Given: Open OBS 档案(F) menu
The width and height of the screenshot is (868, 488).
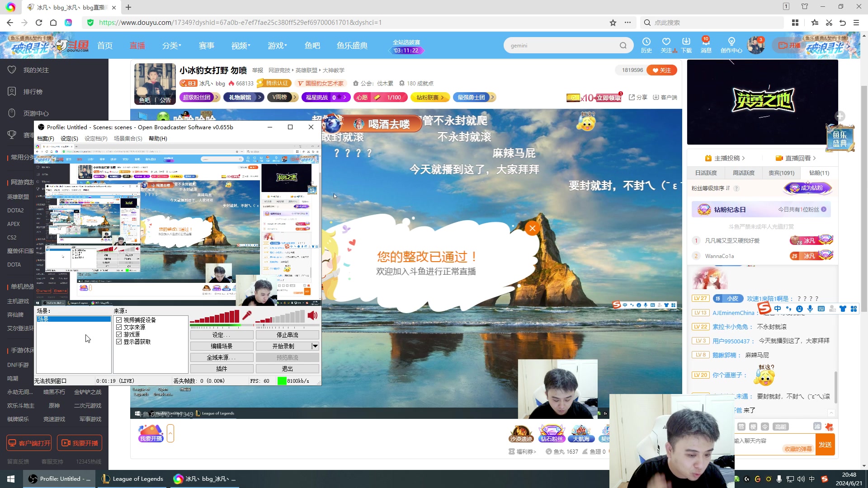Looking at the screenshot, I should click(46, 139).
